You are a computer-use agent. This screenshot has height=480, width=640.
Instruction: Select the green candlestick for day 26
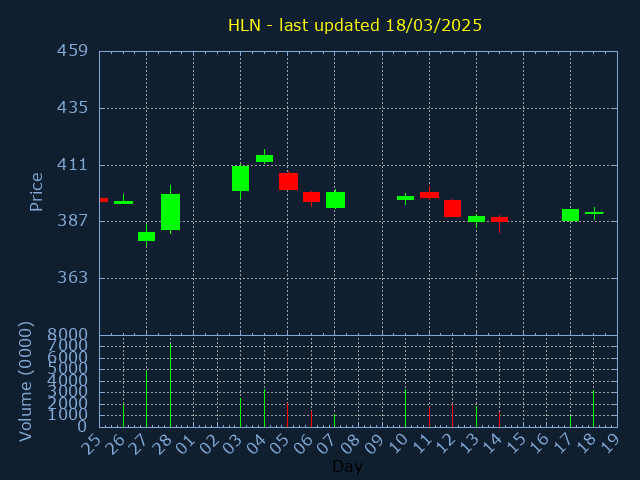point(123,202)
